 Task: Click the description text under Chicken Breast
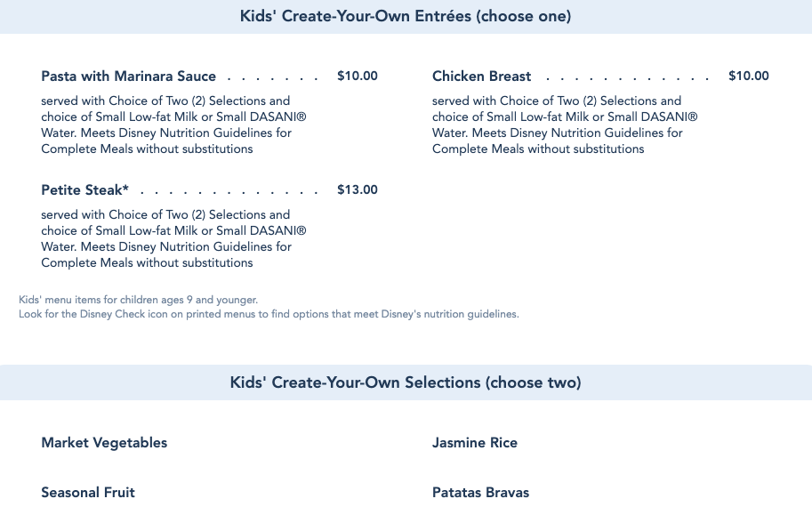558,125
